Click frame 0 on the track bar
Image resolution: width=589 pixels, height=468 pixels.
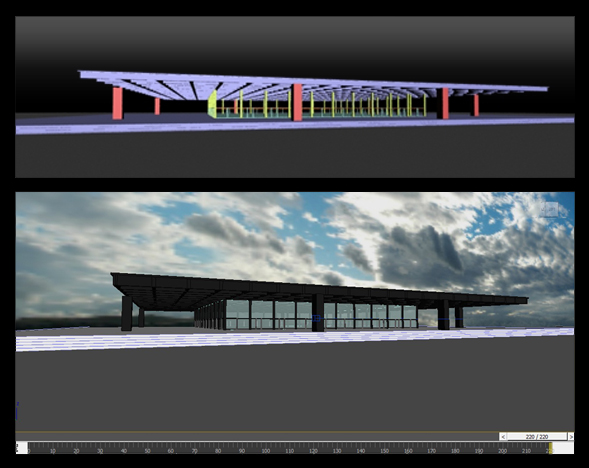[29, 451]
